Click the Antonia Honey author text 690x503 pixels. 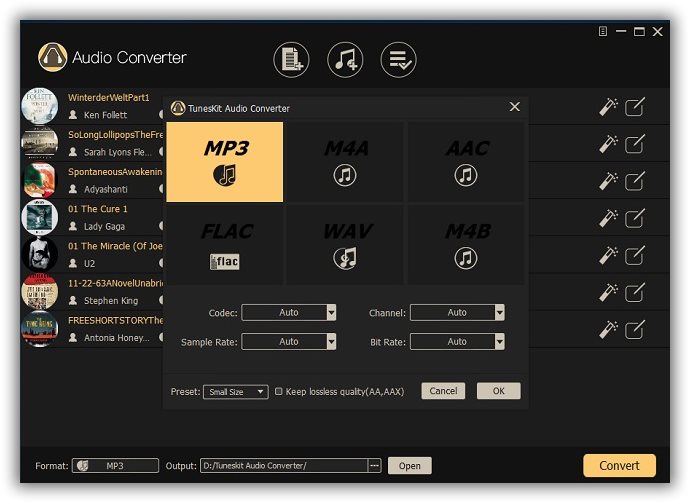click(117, 338)
